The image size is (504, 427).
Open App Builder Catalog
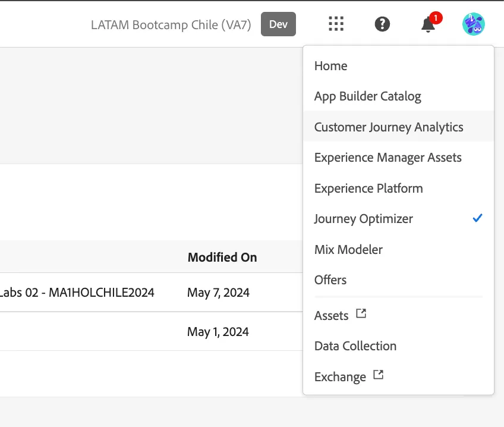pyautogui.click(x=398, y=96)
